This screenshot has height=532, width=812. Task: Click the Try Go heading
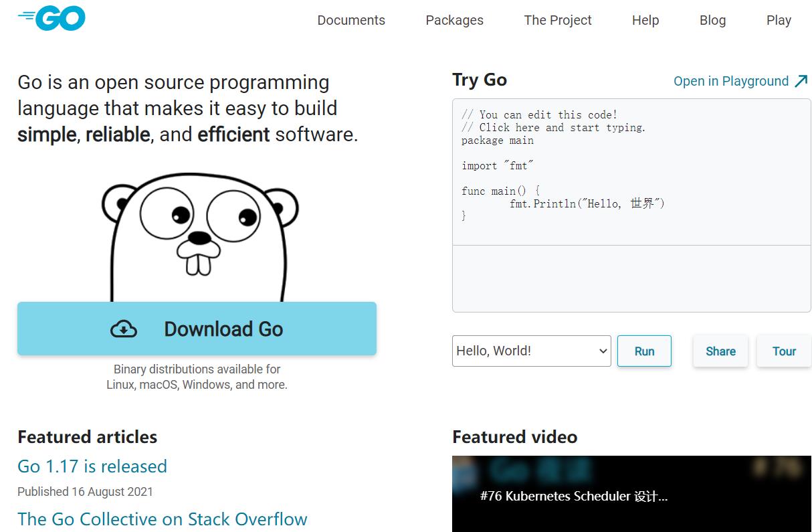[480, 80]
